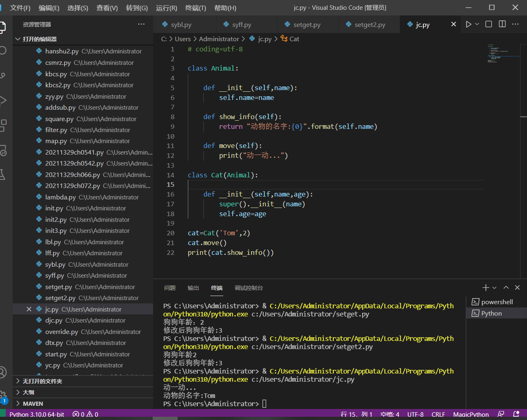
Task: Open the Extensions sidebar view
Action: click(x=3, y=125)
